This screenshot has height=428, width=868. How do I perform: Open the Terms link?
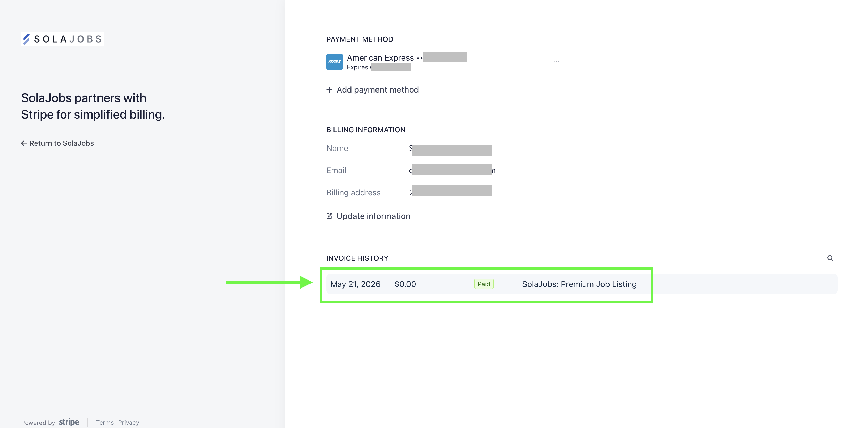coord(105,423)
